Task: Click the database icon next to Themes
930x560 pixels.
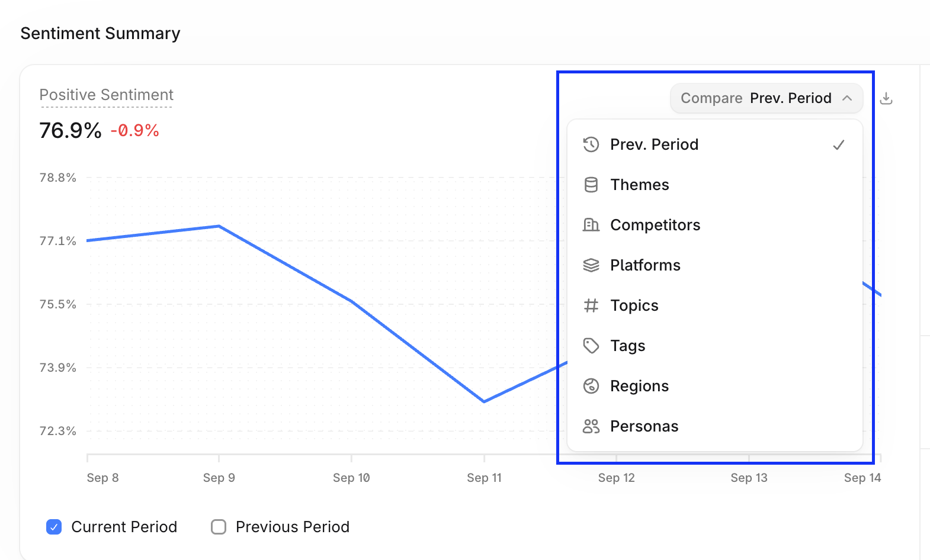Action: coord(591,185)
